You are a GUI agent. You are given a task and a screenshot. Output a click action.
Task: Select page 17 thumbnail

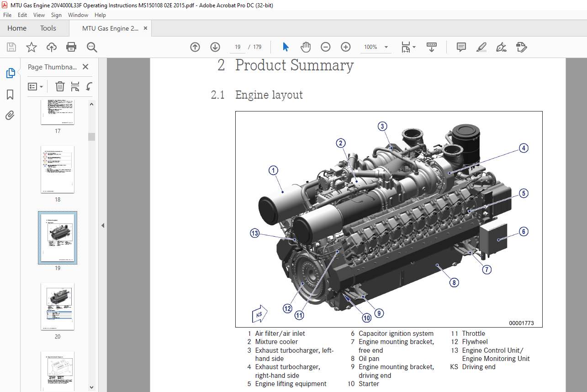[58, 112]
